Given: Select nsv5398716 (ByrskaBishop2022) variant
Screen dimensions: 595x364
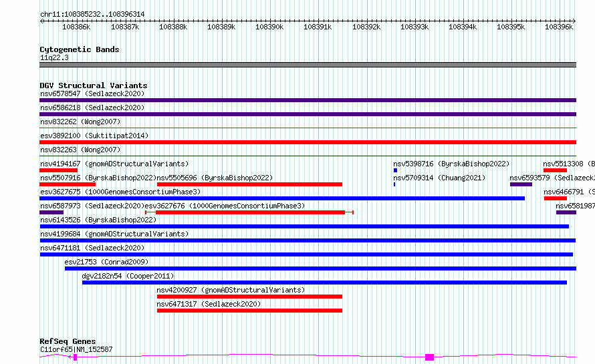Looking at the screenshot, I should (395, 170).
